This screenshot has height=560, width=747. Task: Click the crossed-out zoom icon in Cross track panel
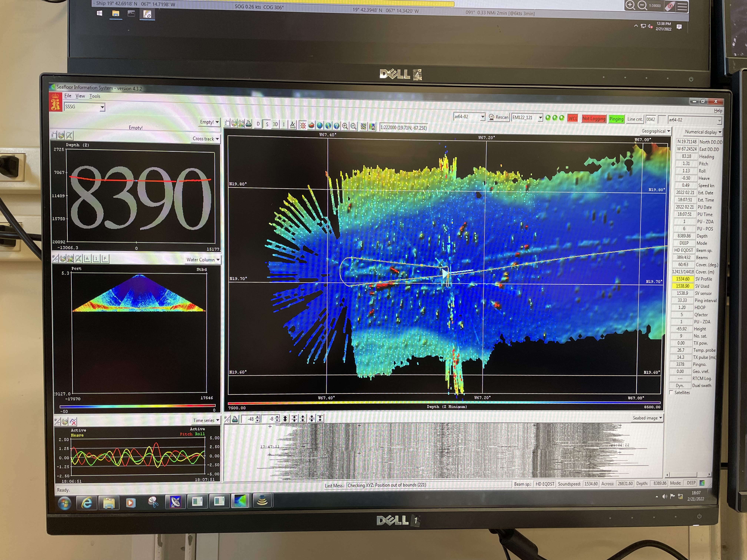(69, 135)
